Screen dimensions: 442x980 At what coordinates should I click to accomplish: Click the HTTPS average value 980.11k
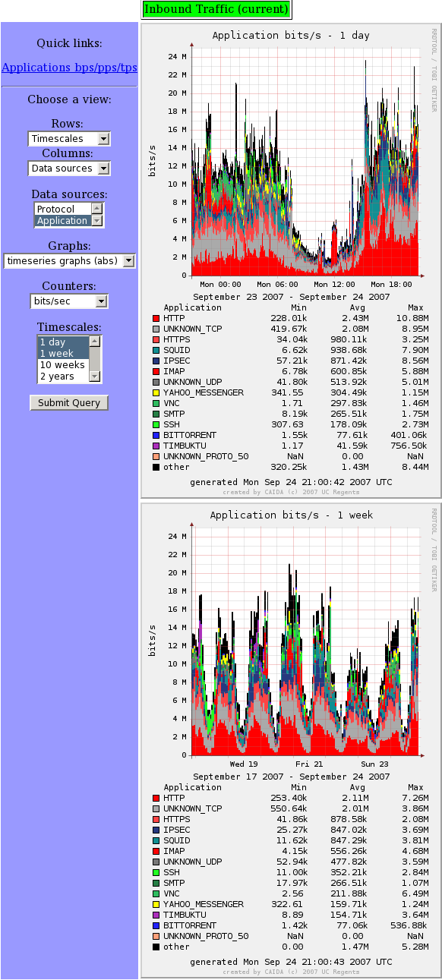pyautogui.click(x=350, y=339)
